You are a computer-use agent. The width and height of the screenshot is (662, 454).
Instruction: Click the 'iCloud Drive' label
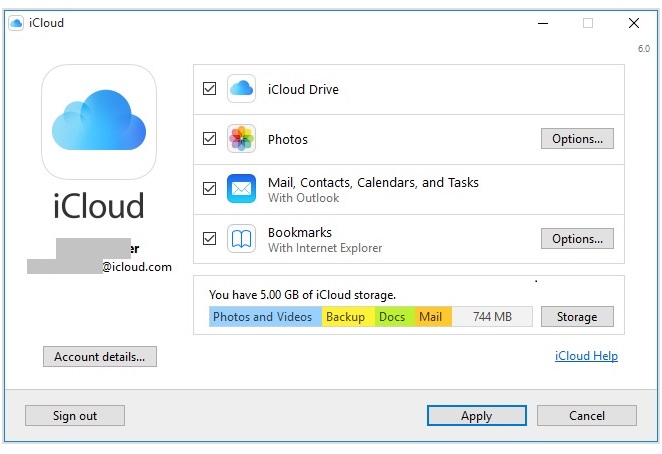click(x=303, y=90)
